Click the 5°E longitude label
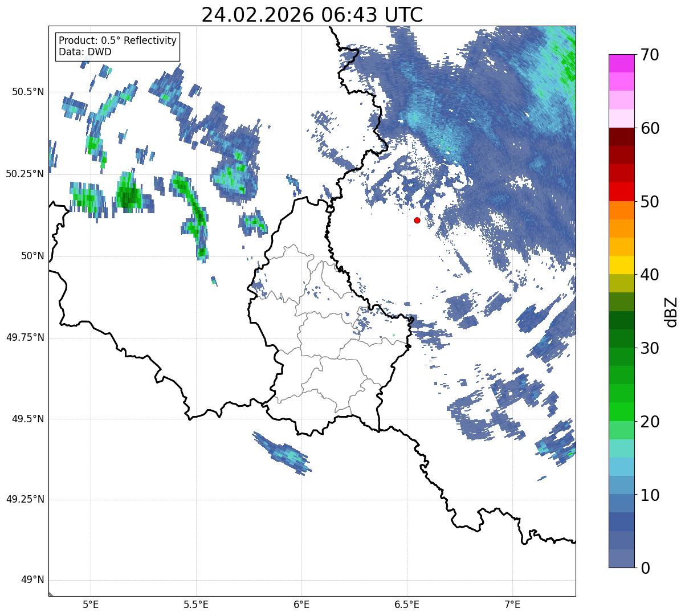Image resolution: width=685 pixels, height=616 pixels. point(91,604)
